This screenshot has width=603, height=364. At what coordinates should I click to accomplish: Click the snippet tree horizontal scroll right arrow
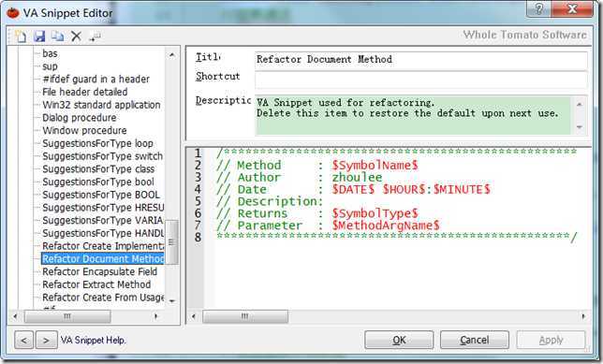tap(155, 316)
